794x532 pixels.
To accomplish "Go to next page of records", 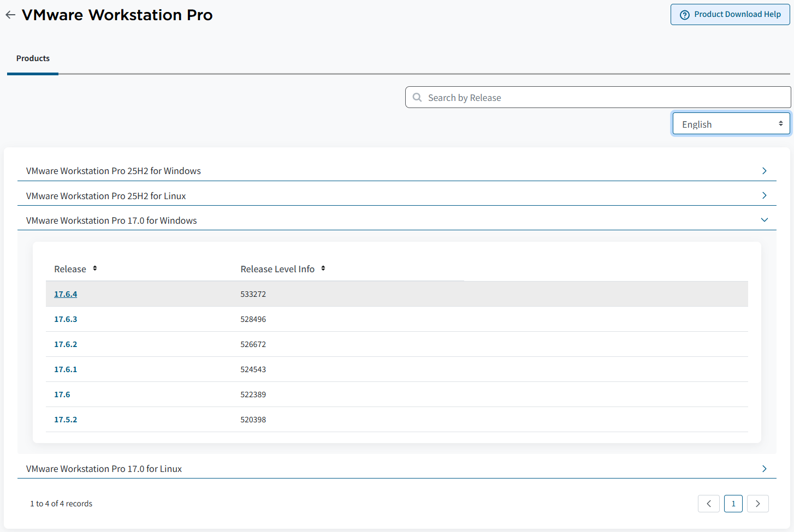I will tap(758, 504).
